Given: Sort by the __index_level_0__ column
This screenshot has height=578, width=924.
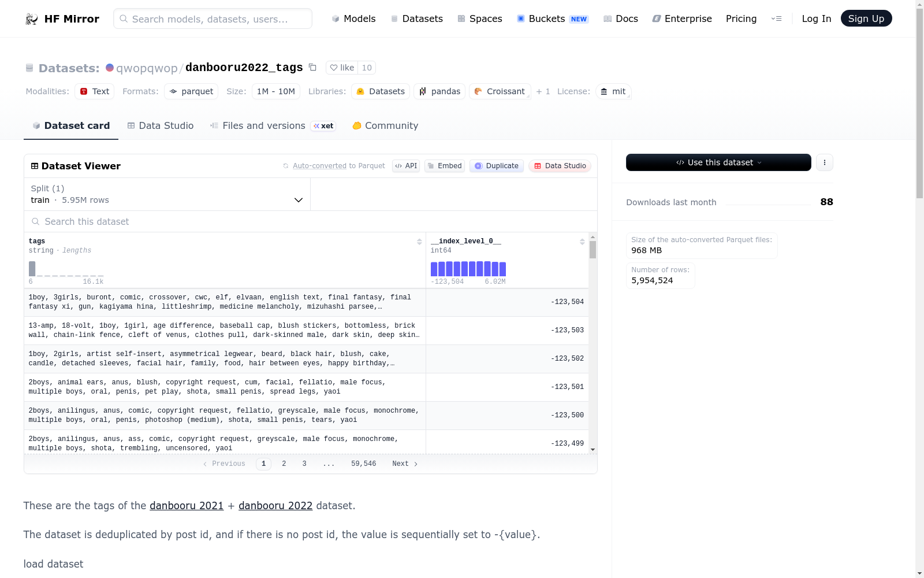Looking at the screenshot, I should [582, 242].
